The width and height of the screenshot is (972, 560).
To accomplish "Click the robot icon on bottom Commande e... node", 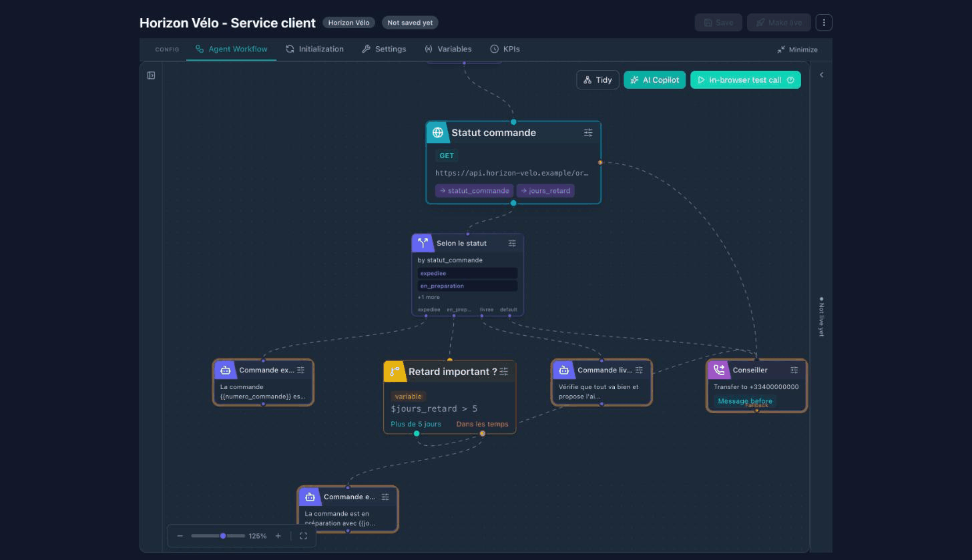I will [x=310, y=497].
